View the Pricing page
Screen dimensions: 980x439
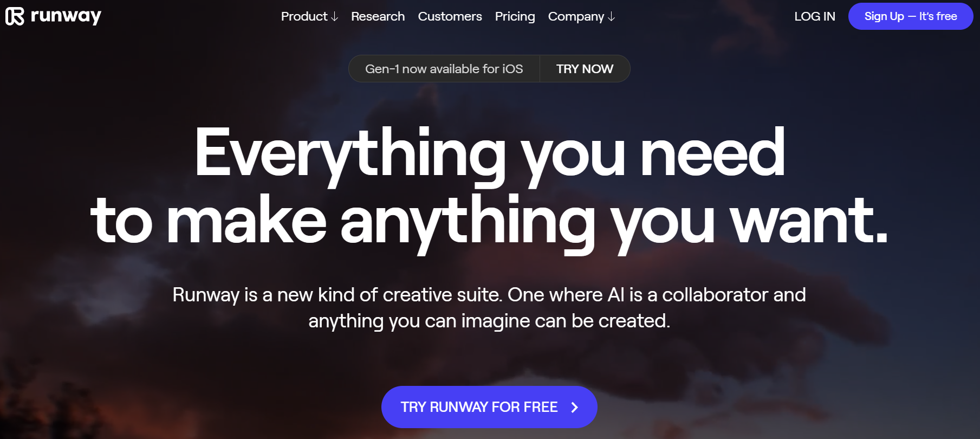click(x=515, y=16)
